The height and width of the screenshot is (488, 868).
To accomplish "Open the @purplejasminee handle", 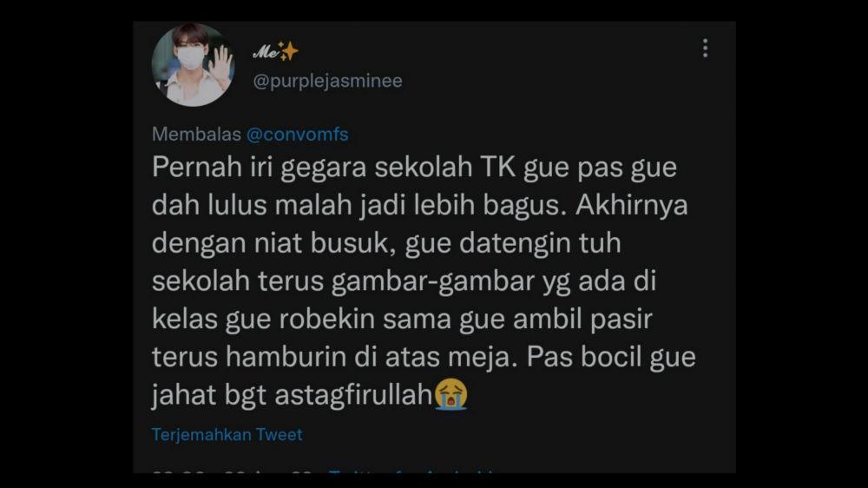I will (x=328, y=81).
